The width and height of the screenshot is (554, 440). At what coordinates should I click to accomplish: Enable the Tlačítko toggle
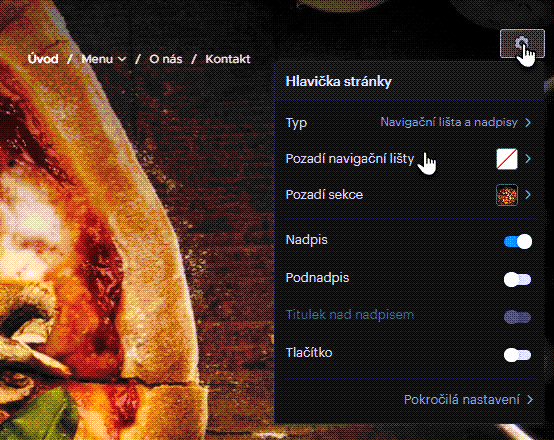click(518, 355)
